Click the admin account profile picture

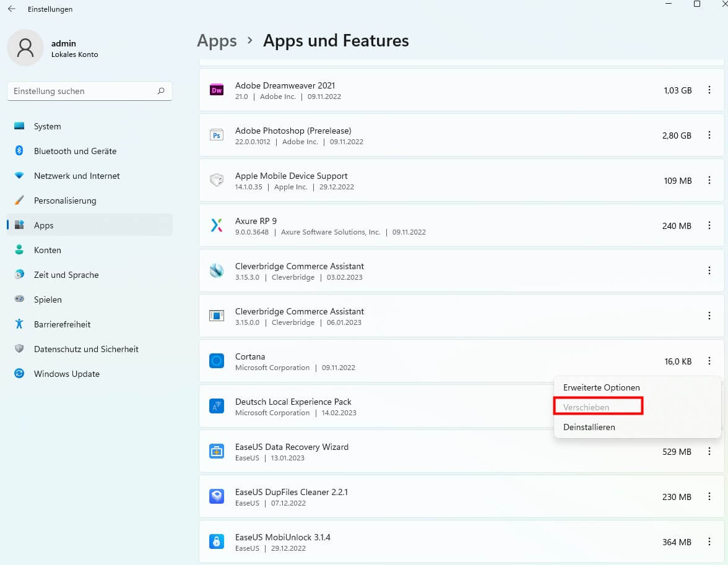point(25,48)
